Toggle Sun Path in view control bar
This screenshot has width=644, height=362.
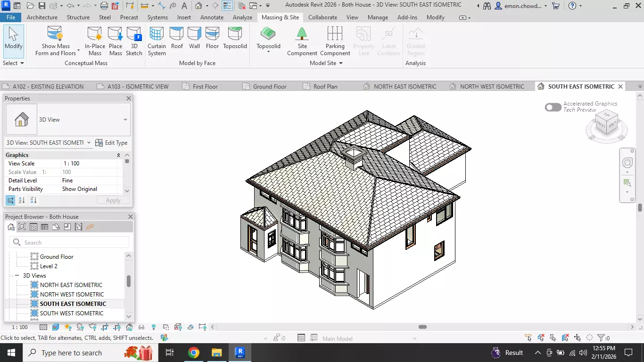point(68,327)
